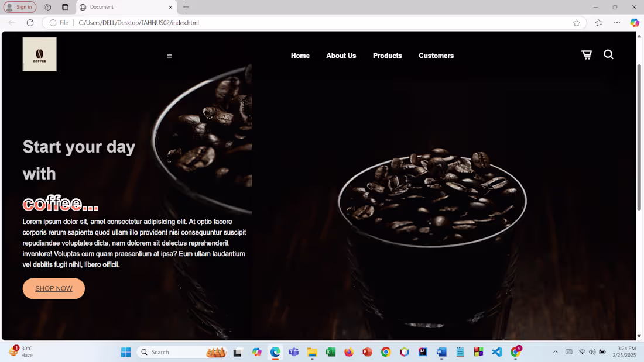Open Firefox from the taskbar

(348, 352)
